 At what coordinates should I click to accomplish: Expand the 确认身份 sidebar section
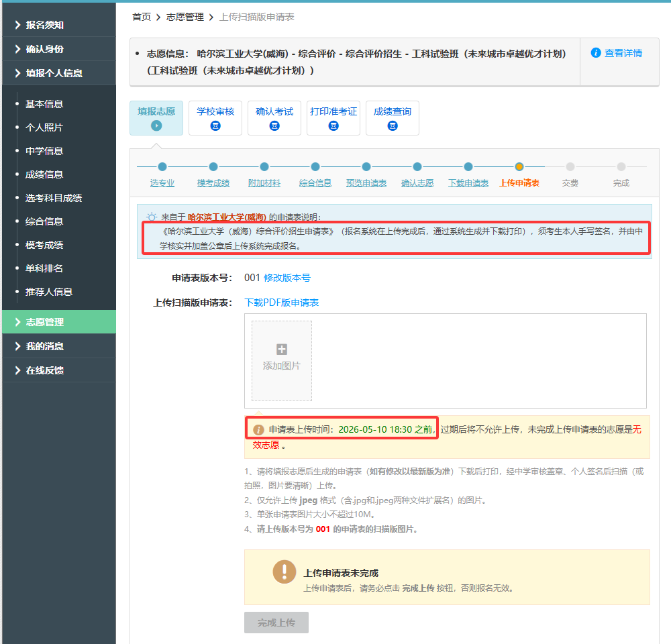click(59, 49)
